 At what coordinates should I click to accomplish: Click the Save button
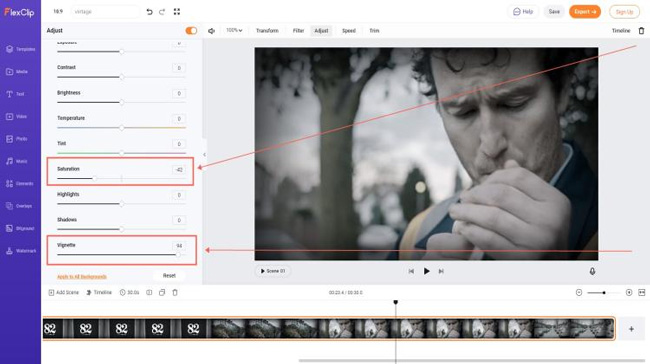pyautogui.click(x=554, y=12)
